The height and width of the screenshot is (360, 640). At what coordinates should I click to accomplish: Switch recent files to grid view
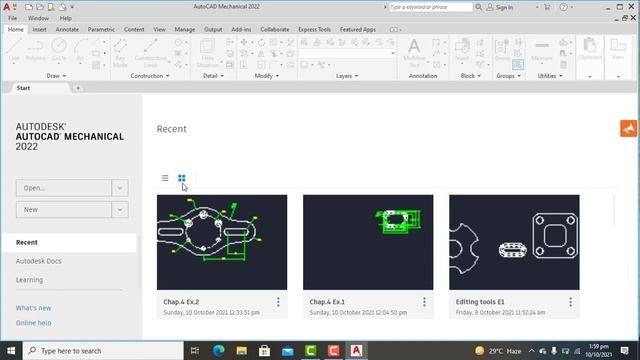182,178
